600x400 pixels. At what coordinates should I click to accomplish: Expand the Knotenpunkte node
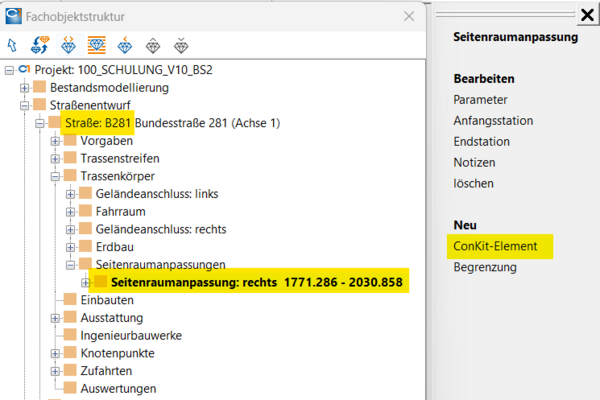[x=55, y=353]
